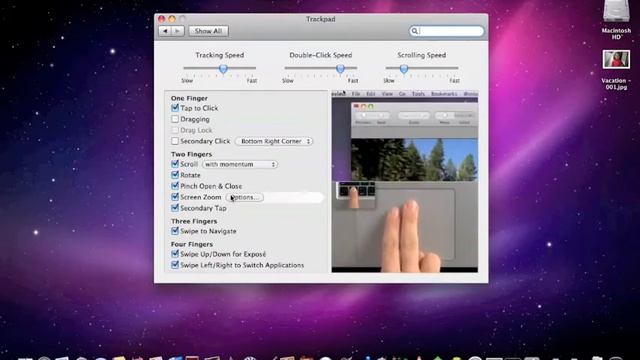The image size is (640, 360).
Task: Click the back arrow in toolbar
Action: pos(165,31)
